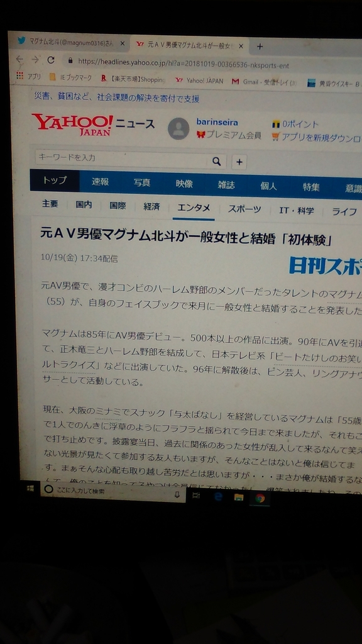Open the IE ブックマーク folder

[x=70, y=77]
